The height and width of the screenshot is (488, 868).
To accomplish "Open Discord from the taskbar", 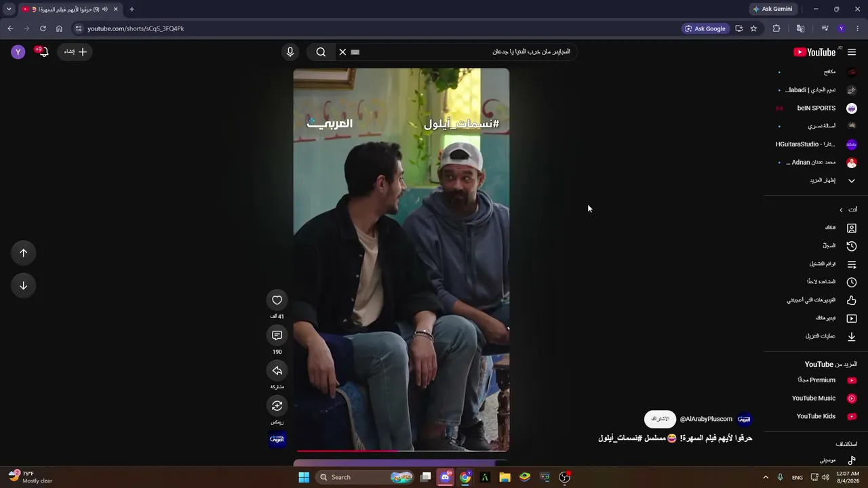I will coord(446,477).
